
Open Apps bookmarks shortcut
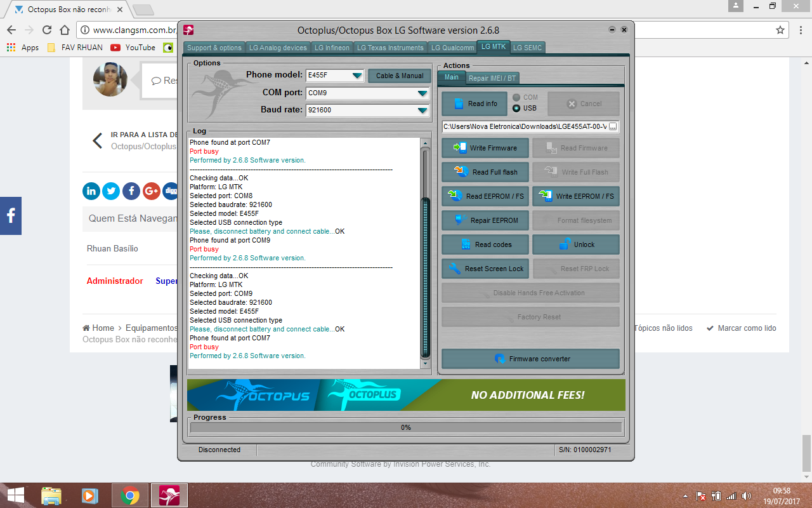pos(23,48)
